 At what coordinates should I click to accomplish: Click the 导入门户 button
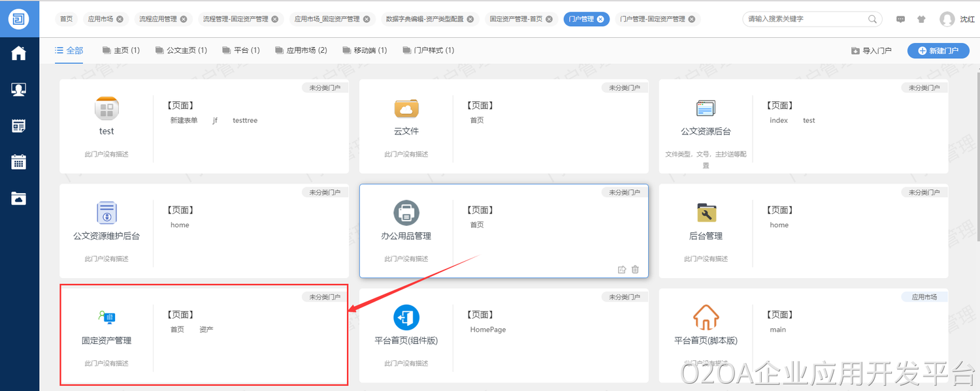pos(872,50)
